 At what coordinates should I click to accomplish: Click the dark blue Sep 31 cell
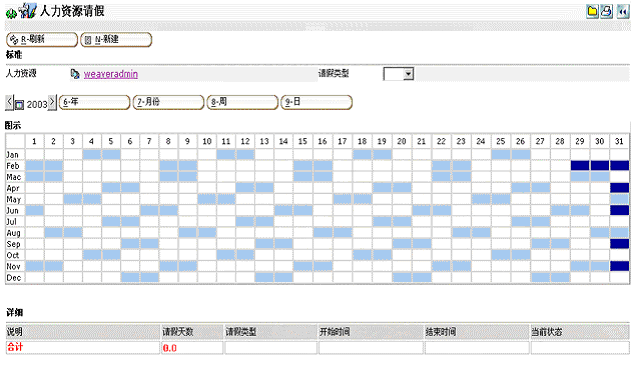click(619, 244)
